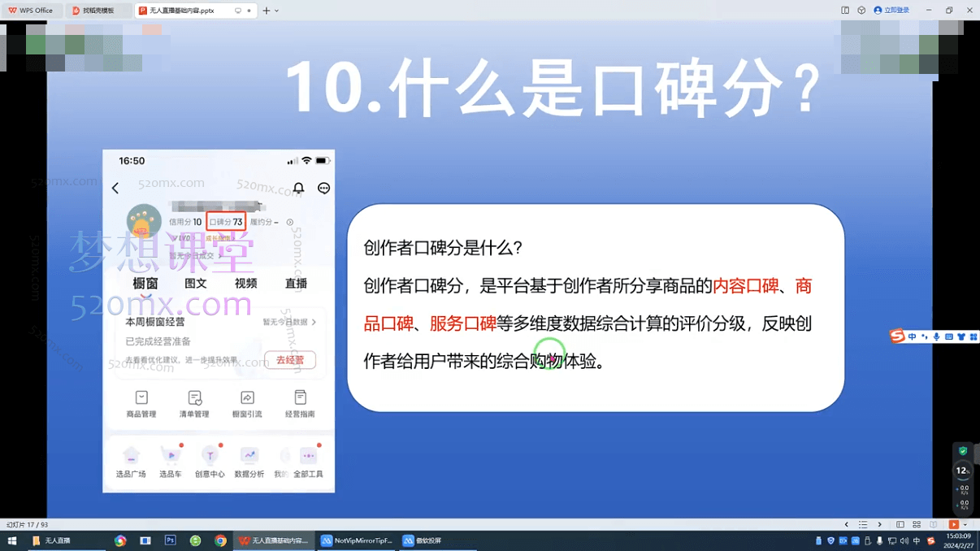This screenshot has width=980, height=551.
Task: Open the Sogou toolbox grid icon
Action: [x=973, y=336]
